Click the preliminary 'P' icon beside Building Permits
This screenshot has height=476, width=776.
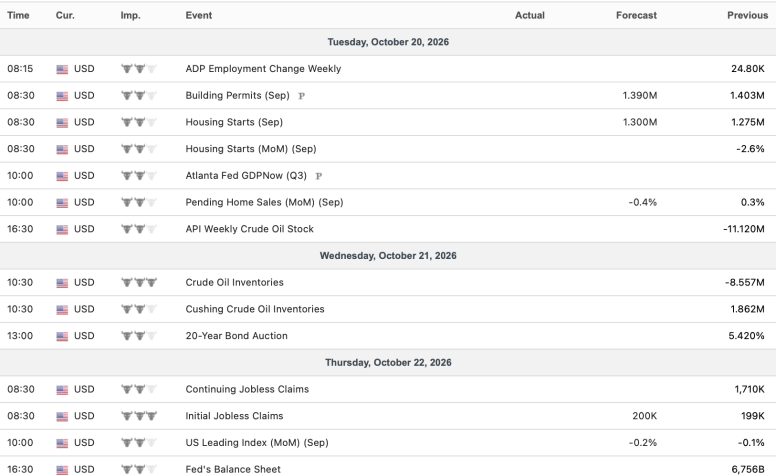301,96
